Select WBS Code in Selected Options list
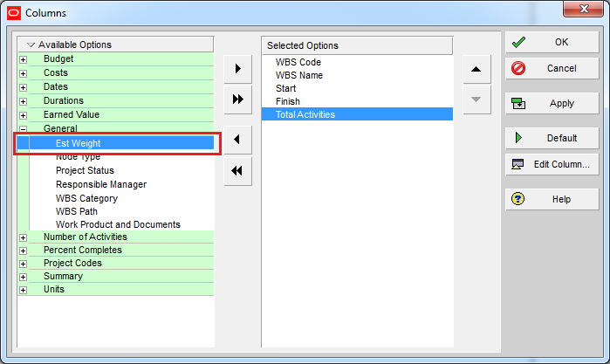The width and height of the screenshot is (610, 364). [298, 62]
